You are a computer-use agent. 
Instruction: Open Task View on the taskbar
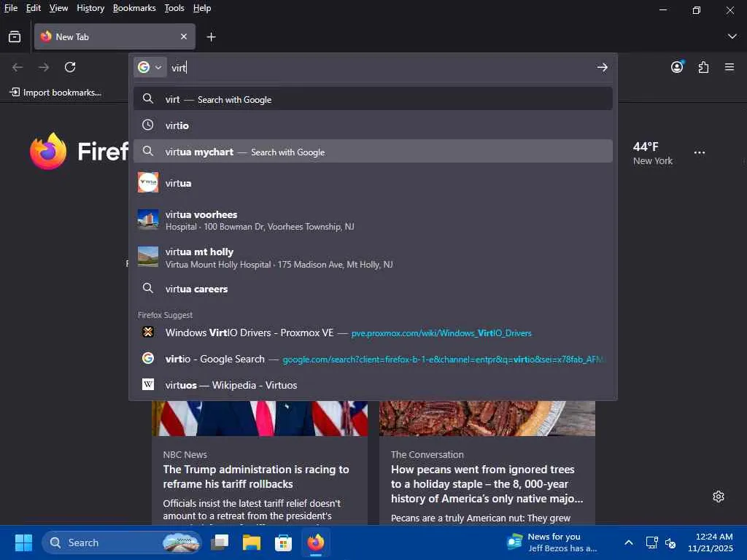220,542
